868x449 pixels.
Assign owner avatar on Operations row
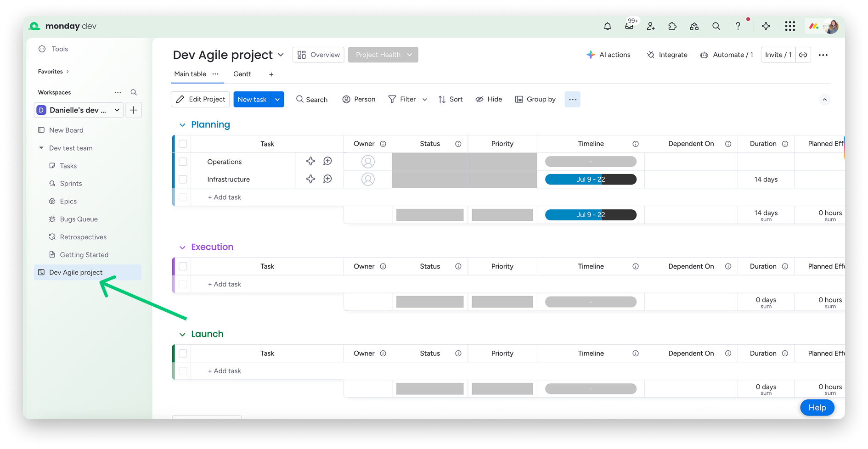[368, 162]
